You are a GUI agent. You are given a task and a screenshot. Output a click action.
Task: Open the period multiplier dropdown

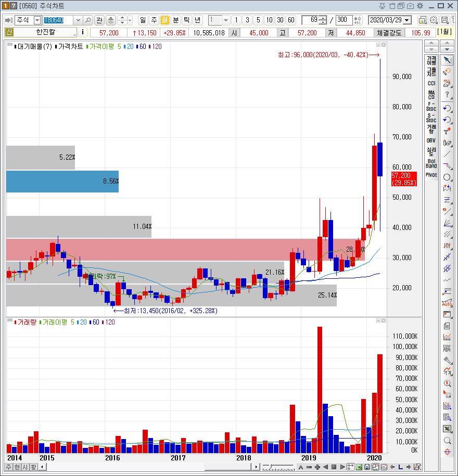click(226, 20)
